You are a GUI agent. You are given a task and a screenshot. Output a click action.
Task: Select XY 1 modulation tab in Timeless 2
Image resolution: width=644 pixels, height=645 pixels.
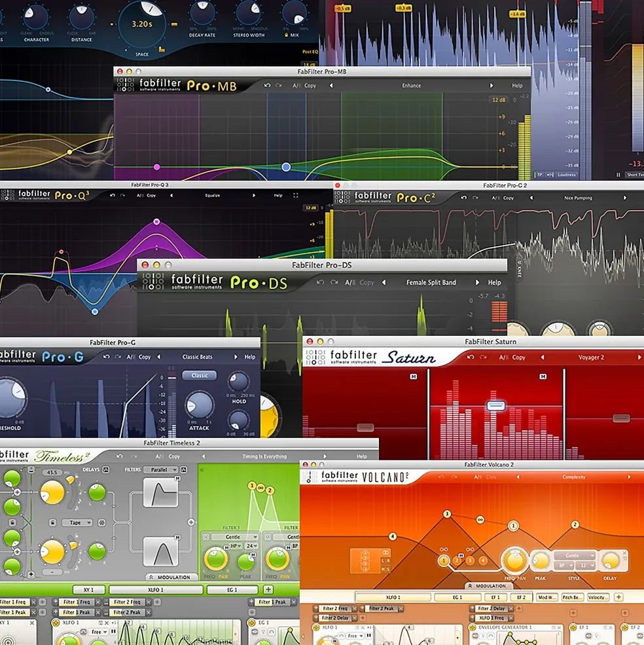pyautogui.click(x=89, y=589)
